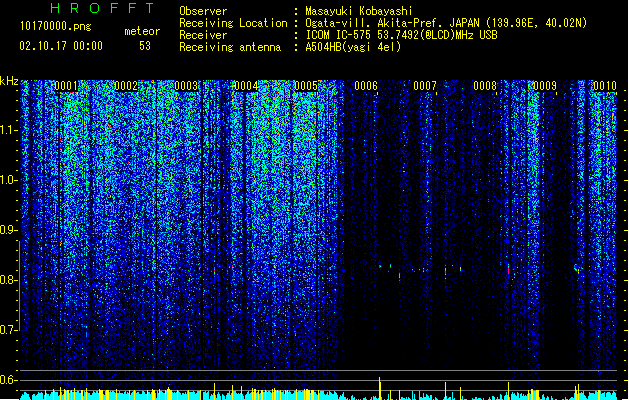Click the observer name Masayuki Kobayashi
Image resolution: width=629 pixels, height=400 pixels.
tap(359, 11)
